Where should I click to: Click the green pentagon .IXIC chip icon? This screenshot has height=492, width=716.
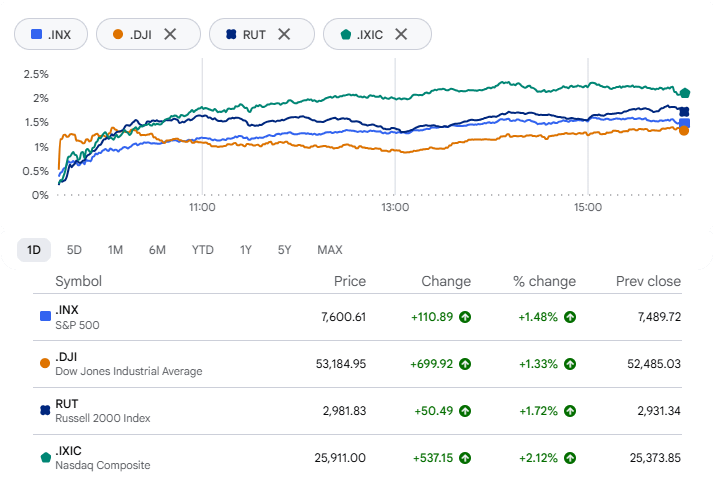tap(346, 34)
